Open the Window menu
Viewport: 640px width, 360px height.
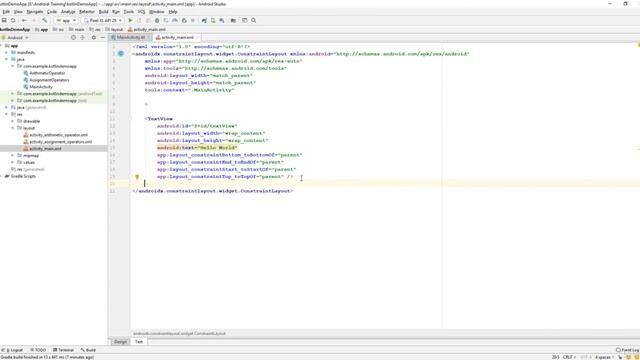tap(157, 12)
